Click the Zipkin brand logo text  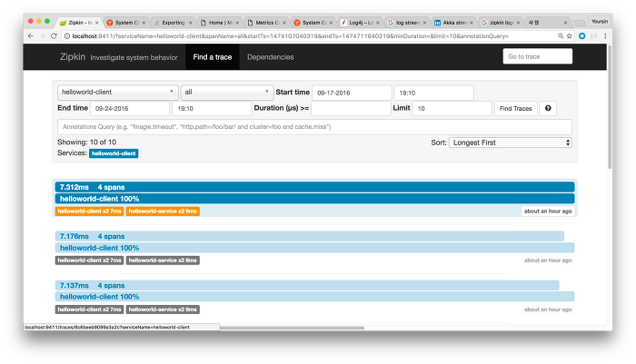[68, 56]
